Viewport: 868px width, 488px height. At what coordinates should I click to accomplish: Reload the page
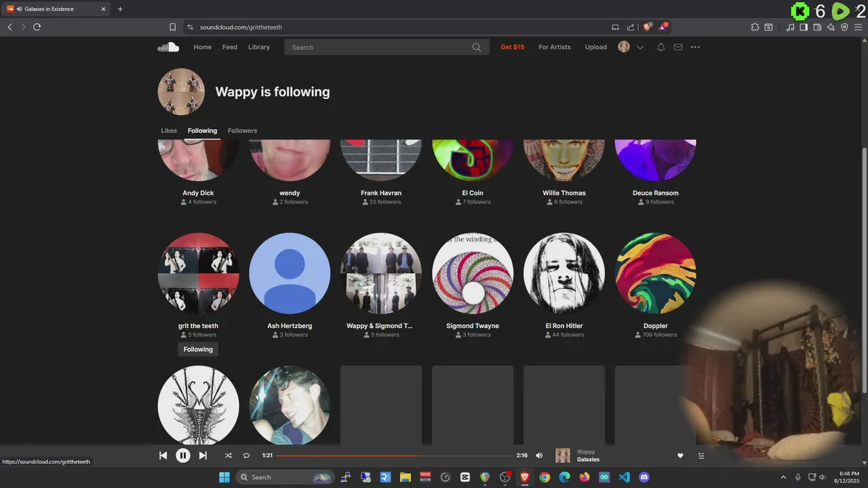click(x=37, y=27)
